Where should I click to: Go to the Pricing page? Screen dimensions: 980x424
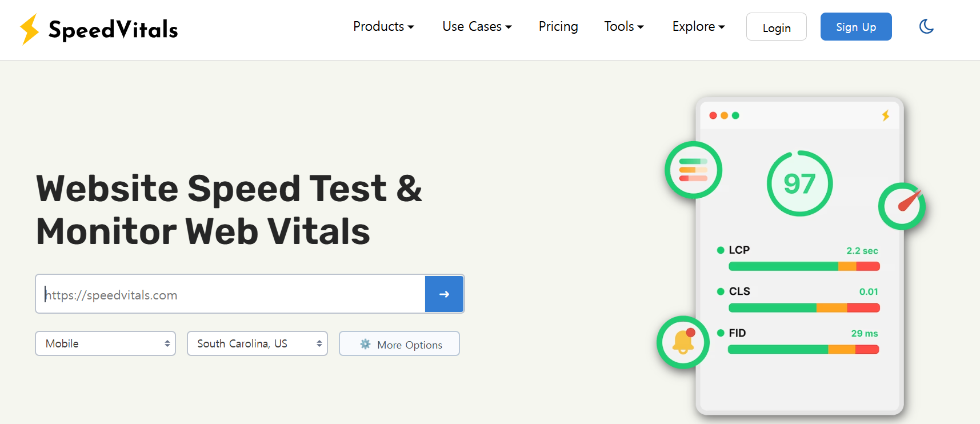click(558, 27)
